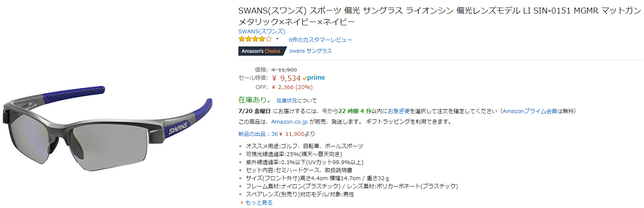The image size is (644, 208).
Task: Open the 6件のカスタマーレビュー link
Action: click(x=320, y=40)
